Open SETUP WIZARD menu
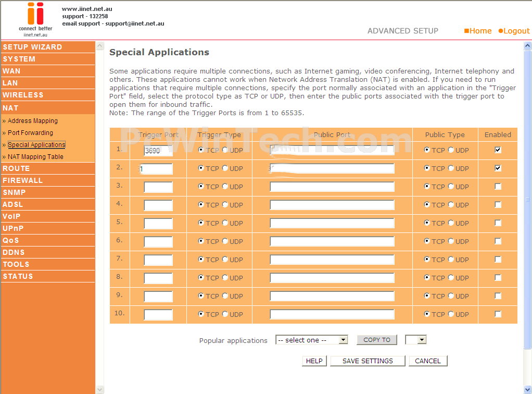 [x=48, y=47]
